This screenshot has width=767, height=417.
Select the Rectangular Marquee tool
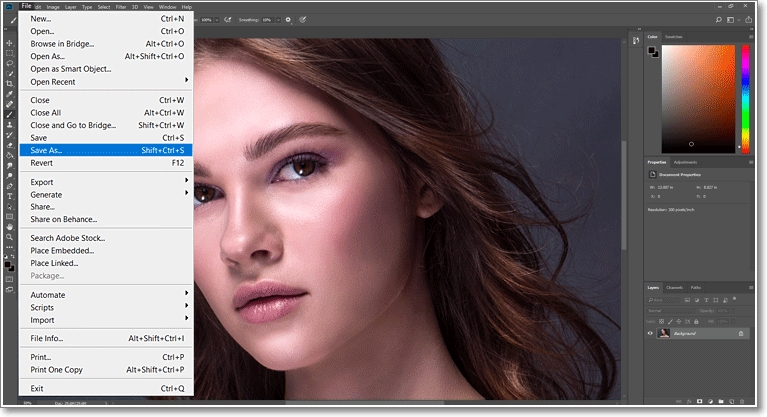point(9,53)
